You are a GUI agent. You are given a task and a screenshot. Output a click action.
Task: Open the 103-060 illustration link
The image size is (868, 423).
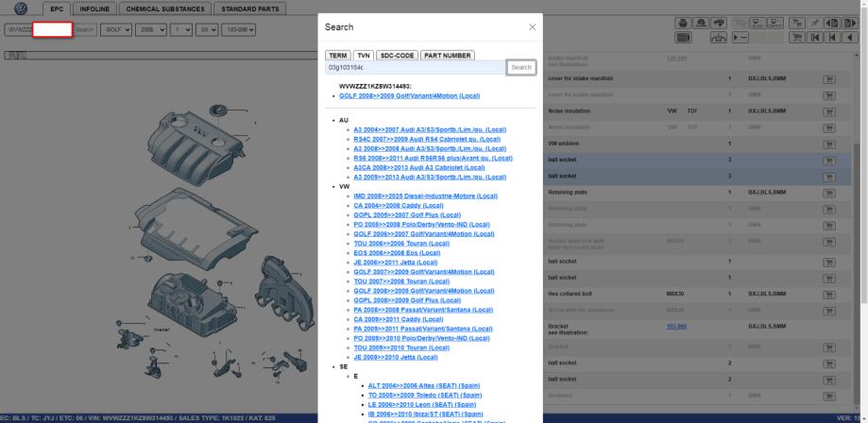pos(676,327)
